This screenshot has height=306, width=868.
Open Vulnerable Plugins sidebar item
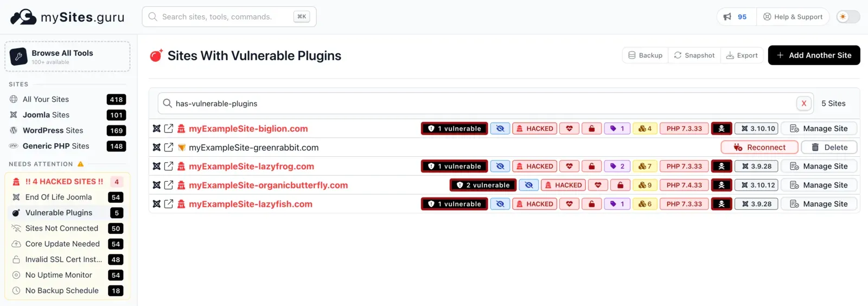click(67, 213)
